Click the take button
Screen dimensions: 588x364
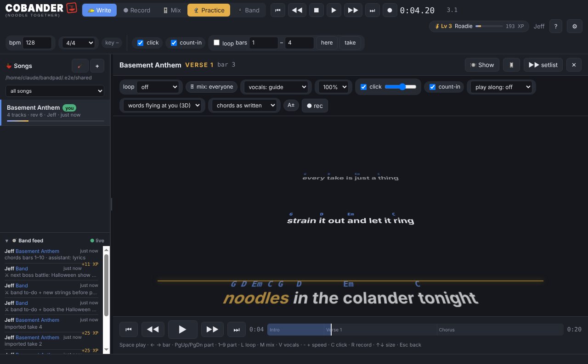point(350,43)
